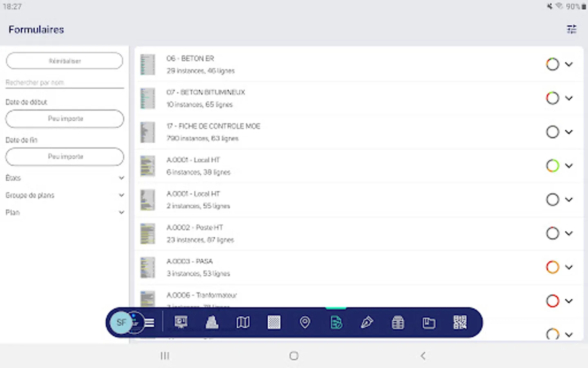
Task: Click the orange progress circle for A.0003 - PASA
Action: click(x=552, y=267)
